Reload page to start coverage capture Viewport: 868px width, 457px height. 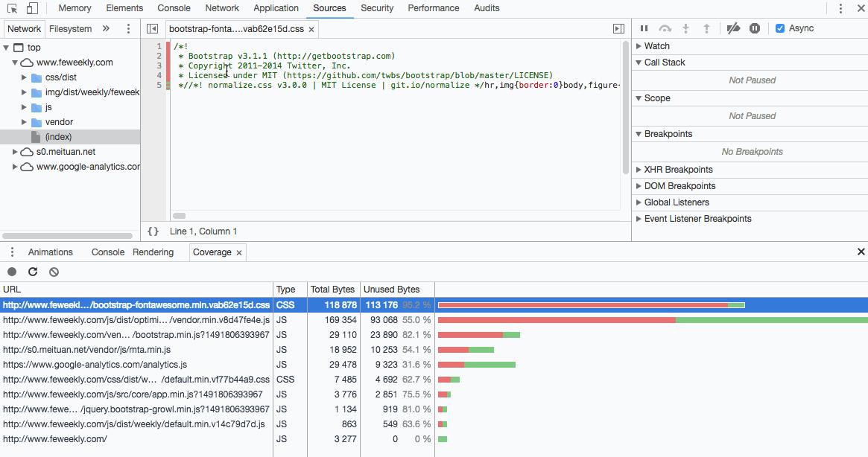(x=32, y=272)
